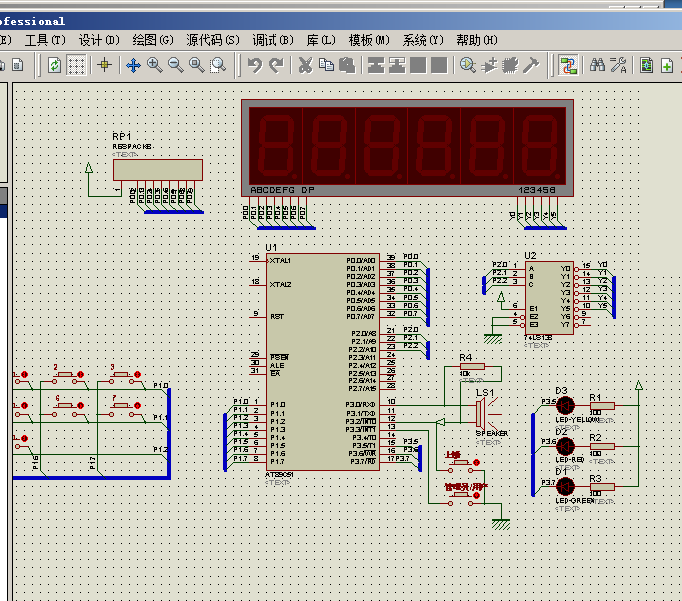Viewport: 682px width, 601px height.
Task: Select resistor R2 next to D2
Action: [x=602, y=446]
